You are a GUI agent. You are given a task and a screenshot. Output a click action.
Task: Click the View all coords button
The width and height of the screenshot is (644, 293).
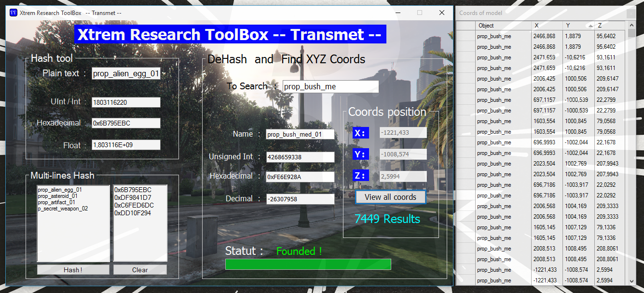pyautogui.click(x=390, y=197)
